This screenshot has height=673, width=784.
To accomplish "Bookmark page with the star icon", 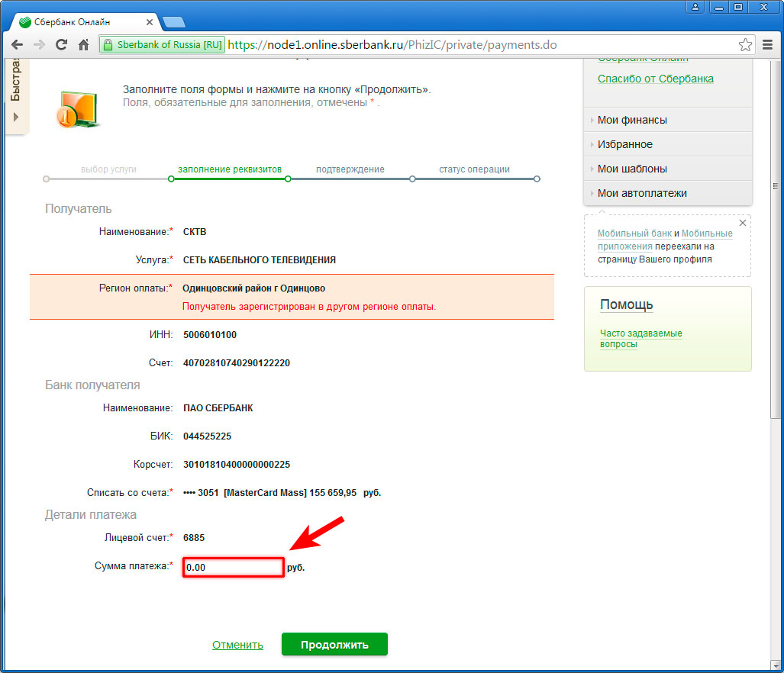I will (745, 45).
